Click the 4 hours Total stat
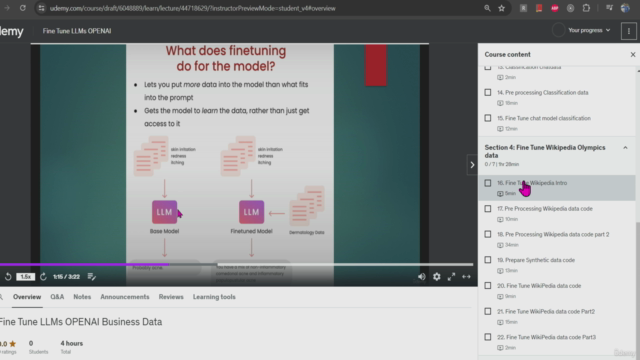The height and width of the screenshot is (360, 640). pos(71,347)
